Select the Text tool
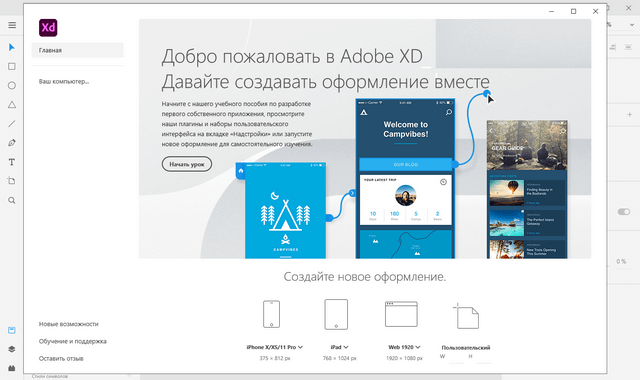 tap(12, 162)
